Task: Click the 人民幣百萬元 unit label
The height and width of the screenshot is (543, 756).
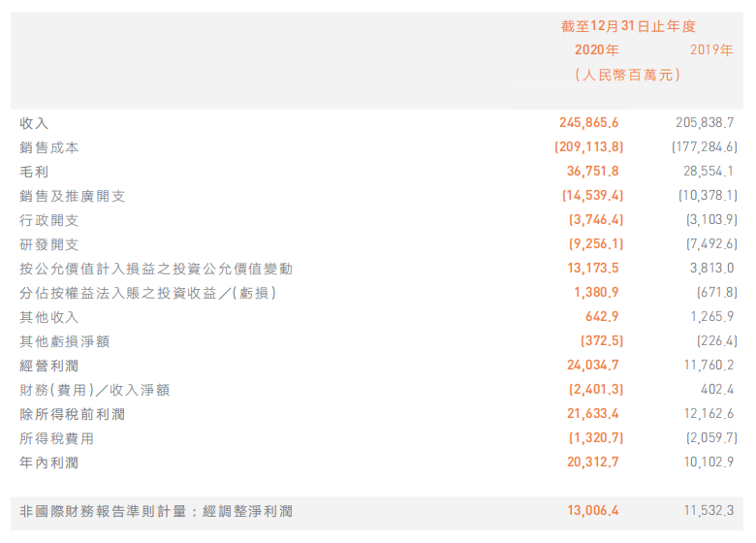Action: 628,75
